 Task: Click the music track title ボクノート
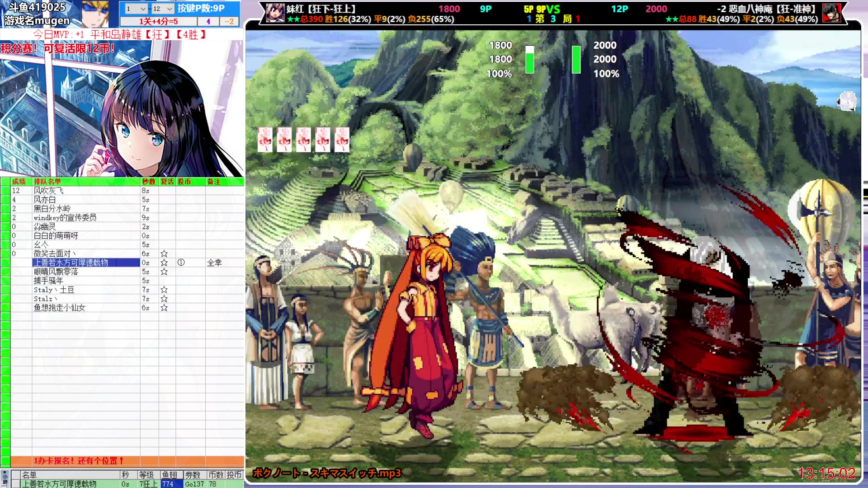coord(327,473)
